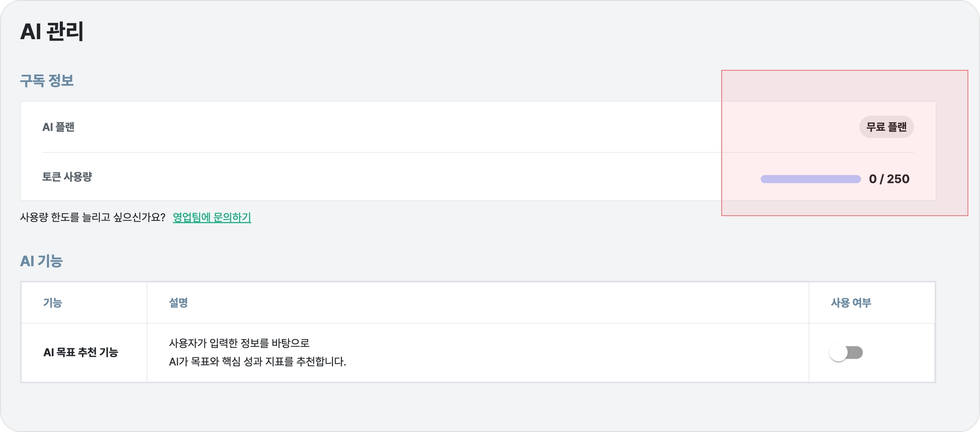Click the 설명 column header
The width and height of the screenshot is (980, 432).
[x=178, y=303]
